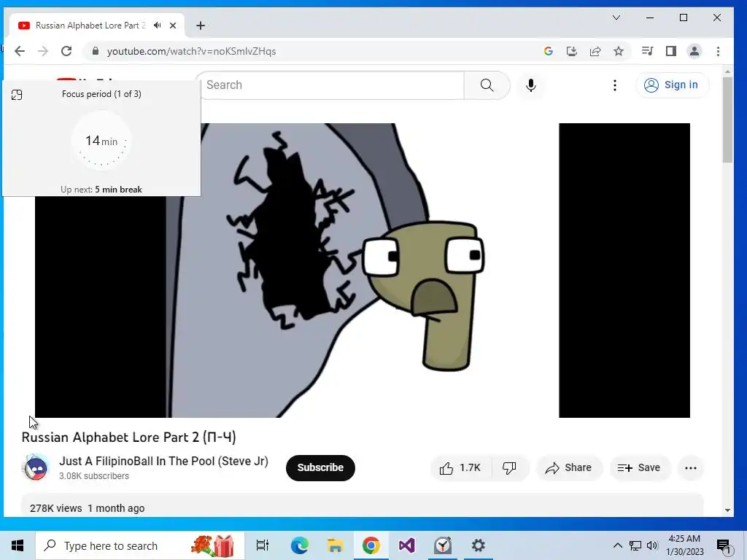Open the Windows Start menu
The width and height of the screenshot is (747, 560).
pyautogui.click(x=18, y=545)
